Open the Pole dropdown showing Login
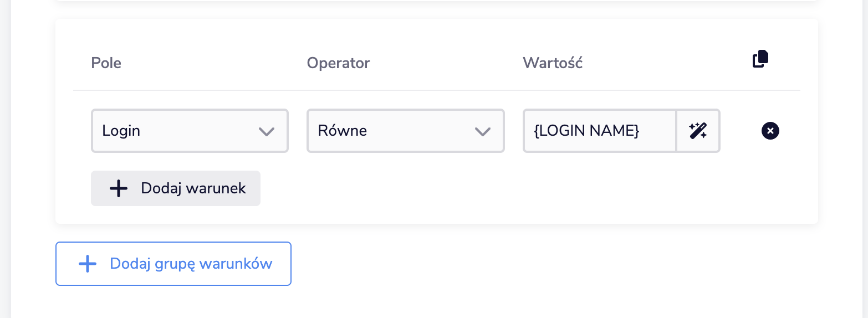 tap(190, 131)
